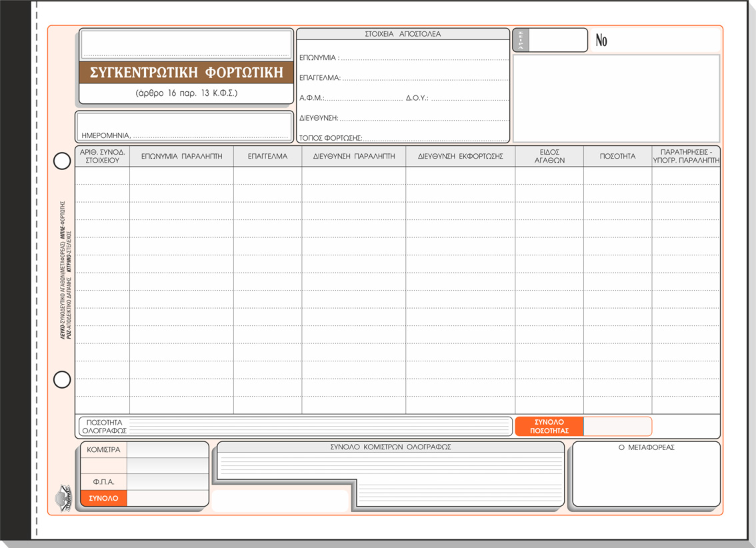Select the ΕΠΩΝΥΜΙΑ ΠΑΡΑΛΗΠΤΗ column header
Image resolution: width=756 pixels, height=548 pixels.
[181, 157]
